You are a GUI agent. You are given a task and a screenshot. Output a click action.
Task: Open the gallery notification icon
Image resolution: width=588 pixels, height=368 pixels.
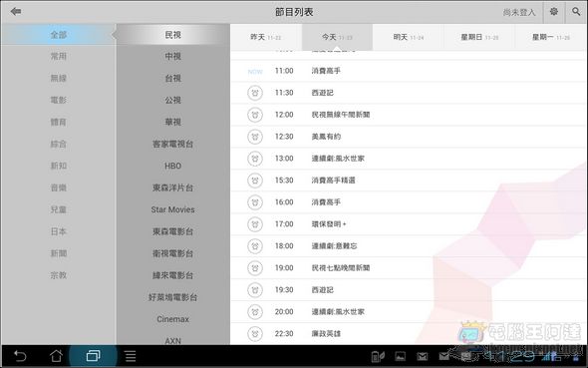[x=400, y=356]
